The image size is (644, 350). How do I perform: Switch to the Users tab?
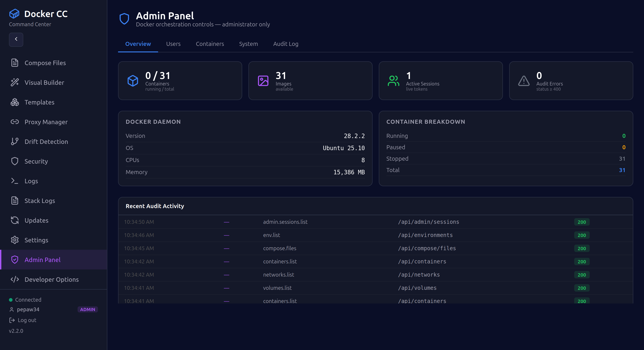pyautogui.click(x=173, y=44)
